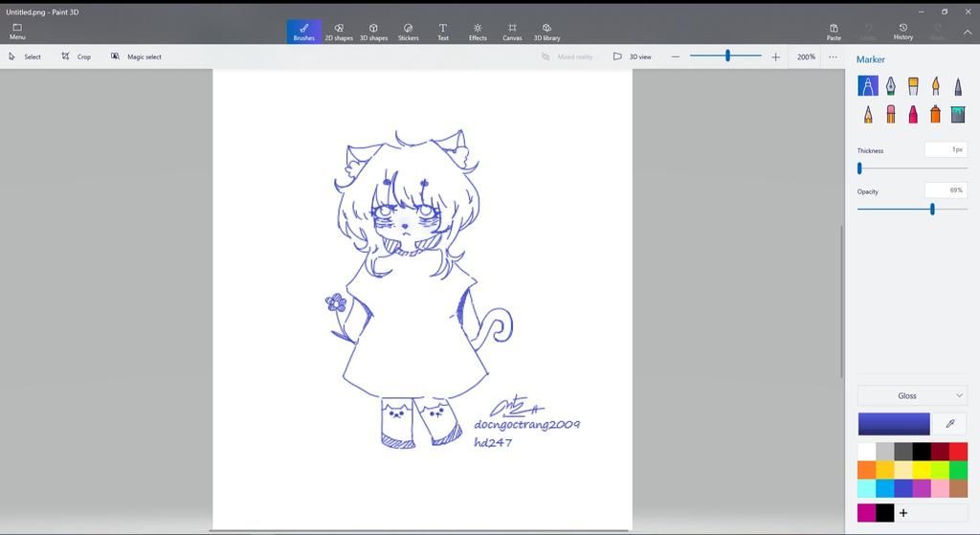The height and width of the screenshot is (535, 980).
Task: Select the purple color swatch
Action: click(922, 488)
